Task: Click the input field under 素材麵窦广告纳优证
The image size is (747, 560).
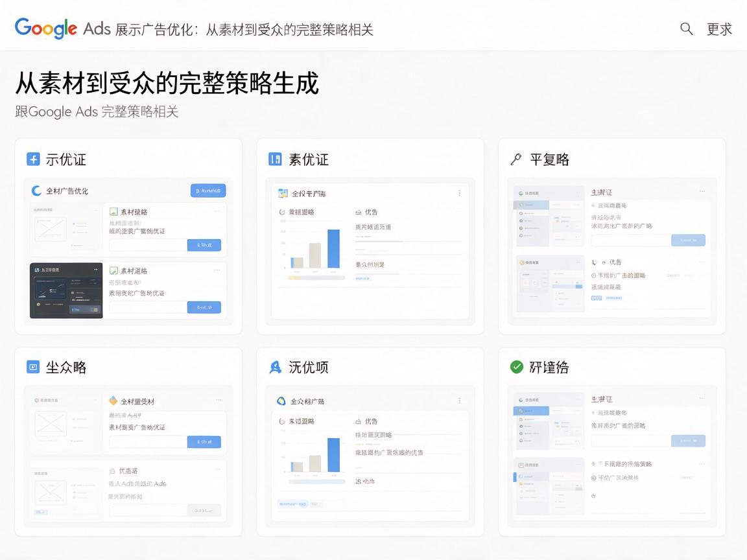Action: coord(148,441)
